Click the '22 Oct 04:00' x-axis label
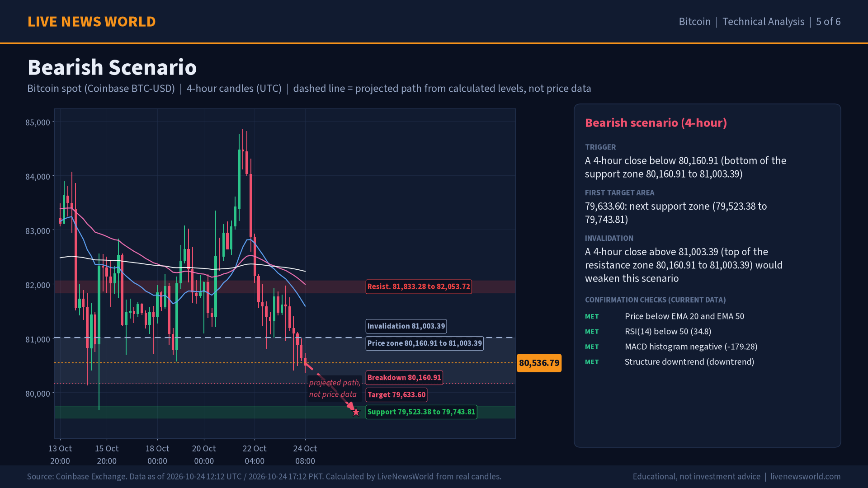The image size is (868, 488). pyautogui.click(x=255, y=455)
